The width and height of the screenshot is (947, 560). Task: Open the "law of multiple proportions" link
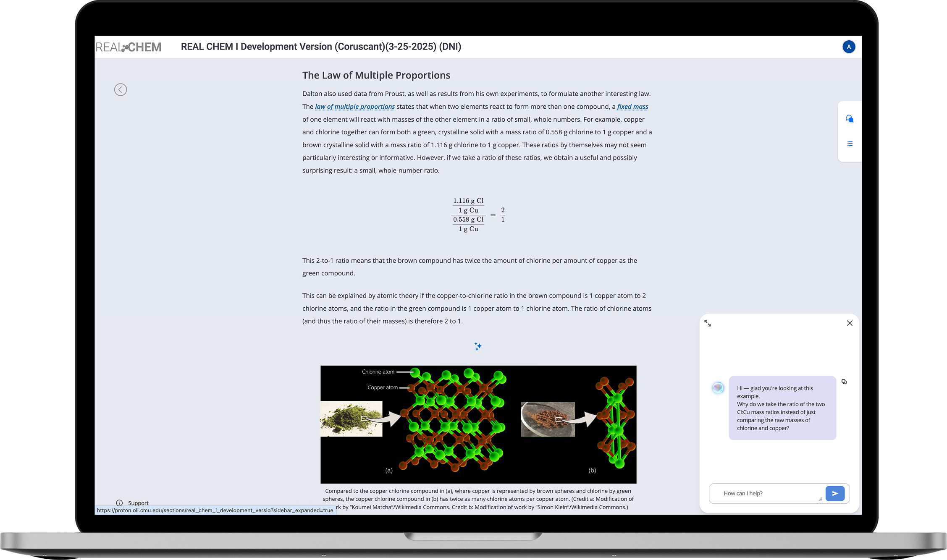point(354,107)
